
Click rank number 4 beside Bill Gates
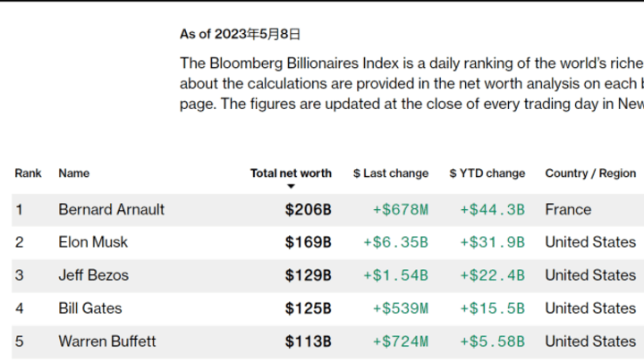pos(19,308)
